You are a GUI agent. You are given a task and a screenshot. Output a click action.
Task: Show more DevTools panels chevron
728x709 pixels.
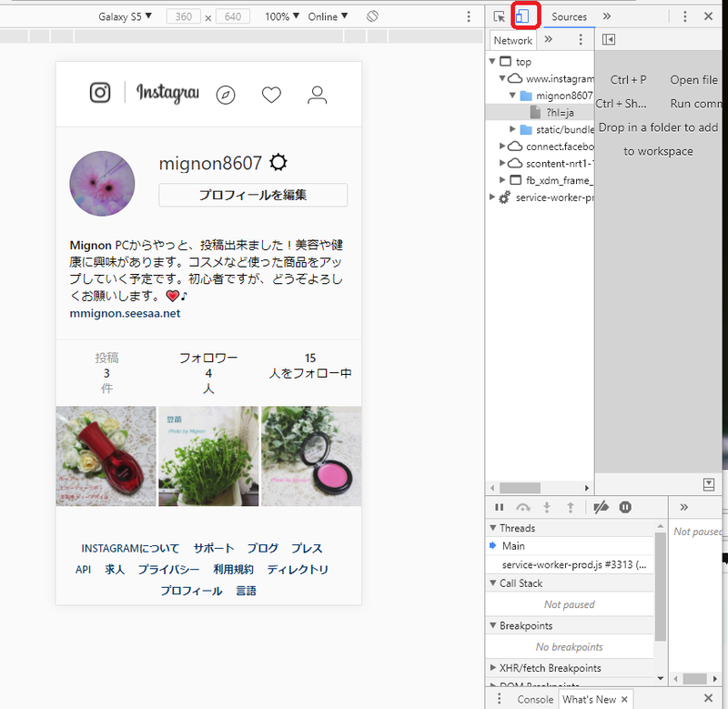point(607,16)
